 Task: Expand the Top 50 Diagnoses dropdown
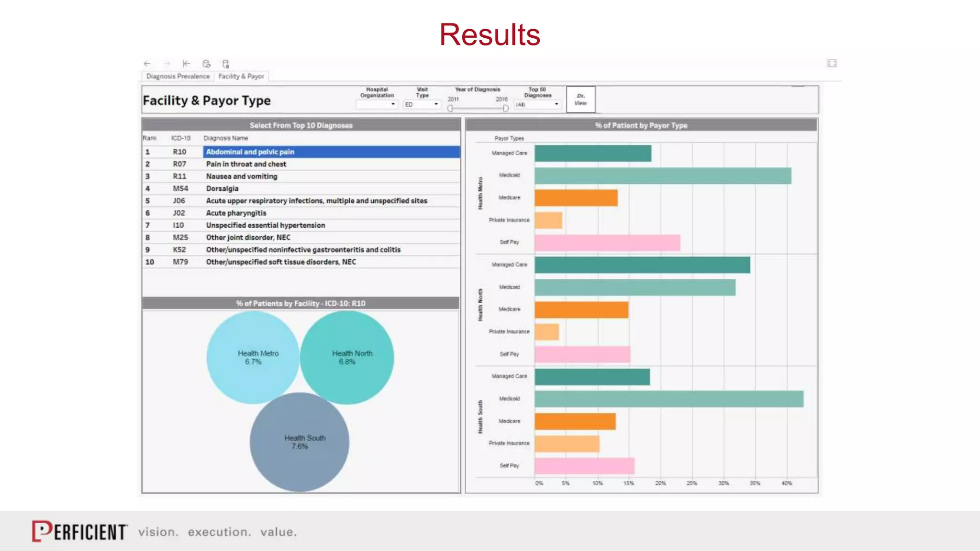537,104
